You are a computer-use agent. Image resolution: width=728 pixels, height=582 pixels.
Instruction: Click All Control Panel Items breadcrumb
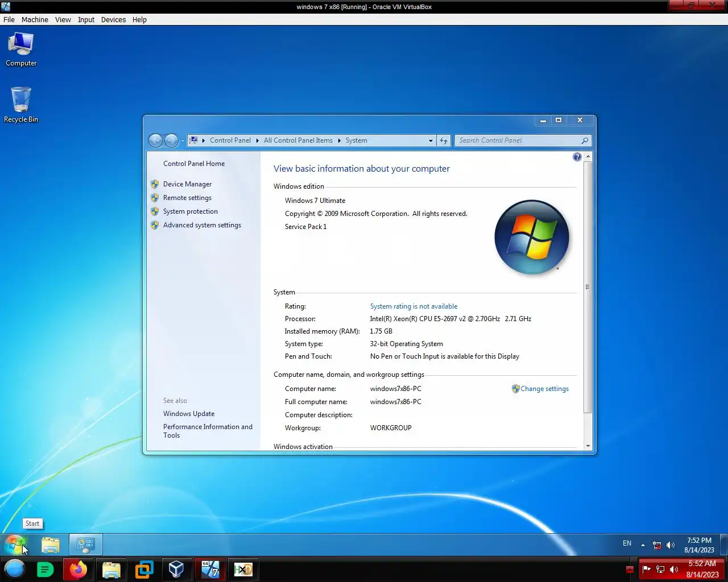(298, 140)
